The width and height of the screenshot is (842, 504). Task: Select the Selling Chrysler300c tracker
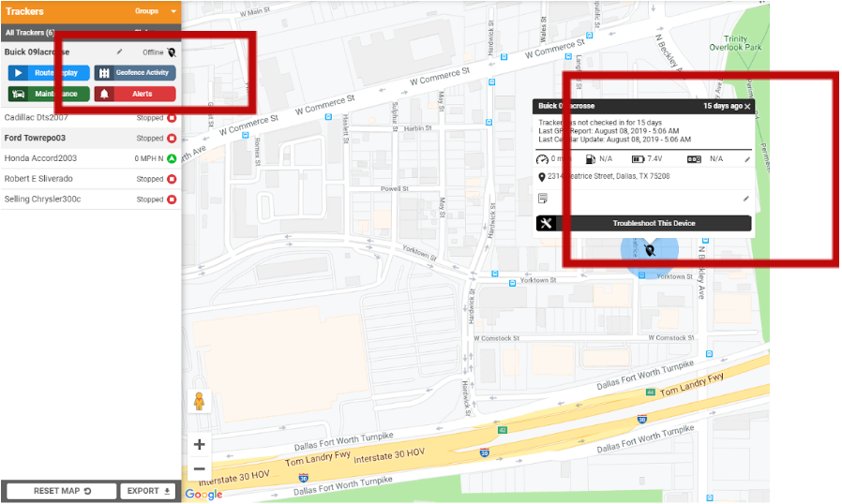point(91,200)
